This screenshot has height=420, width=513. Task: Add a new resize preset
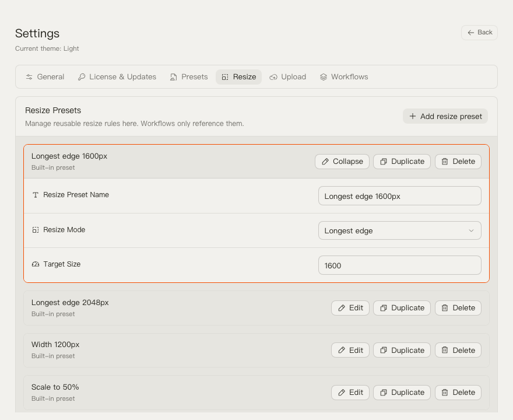pos(445,116)
